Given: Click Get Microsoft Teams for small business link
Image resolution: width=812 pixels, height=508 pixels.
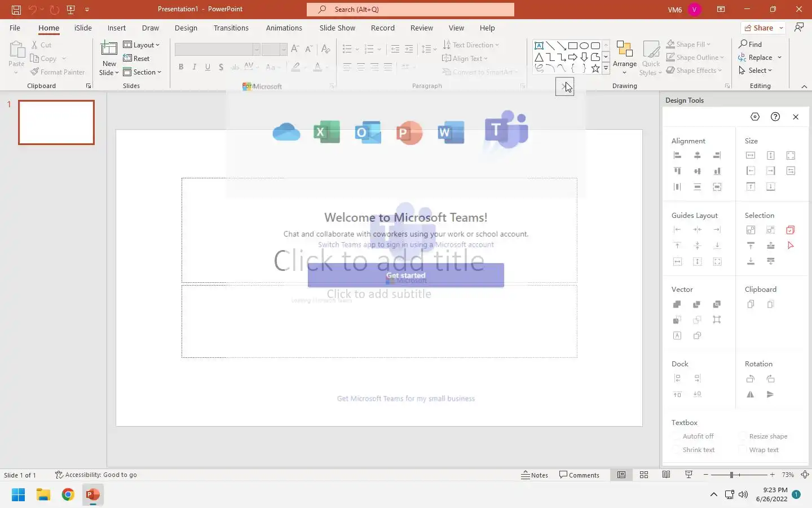Looking at the screenshot, I should pos(406,398).
